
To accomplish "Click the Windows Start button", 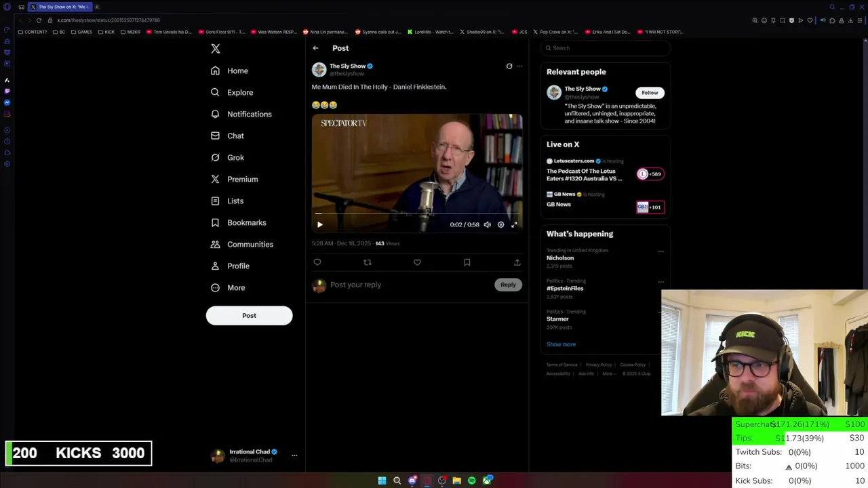I will click(x=382, y=481).
